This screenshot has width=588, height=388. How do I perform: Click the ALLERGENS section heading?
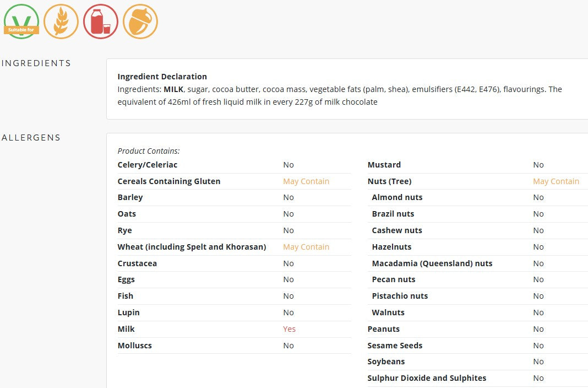(x=31, y=138)
